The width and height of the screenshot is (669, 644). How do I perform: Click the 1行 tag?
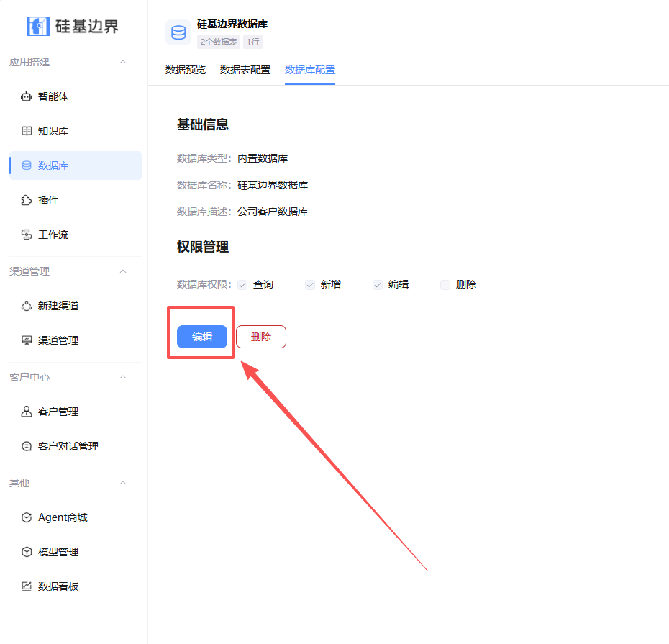(x=253, y=42)
